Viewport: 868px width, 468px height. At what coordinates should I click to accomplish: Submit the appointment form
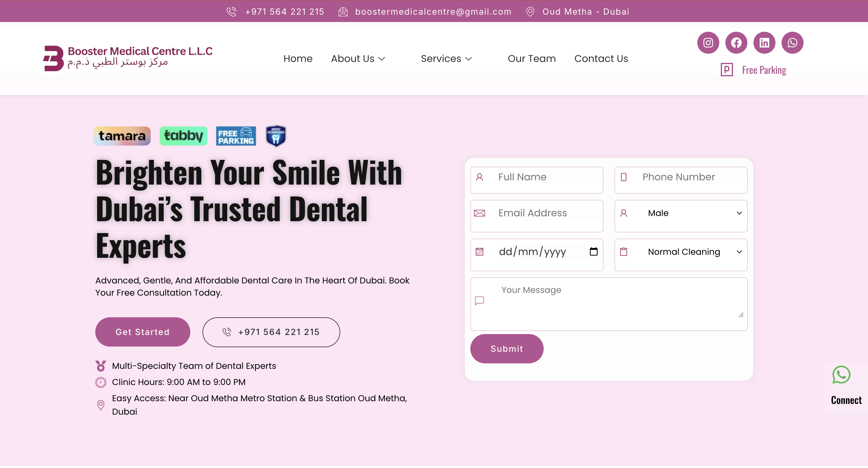point(506,349)
